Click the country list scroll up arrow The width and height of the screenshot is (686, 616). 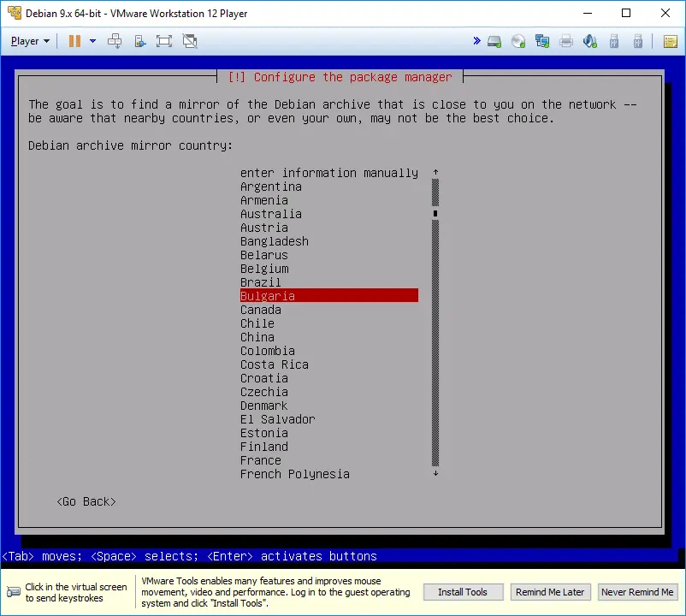(435, 172)
